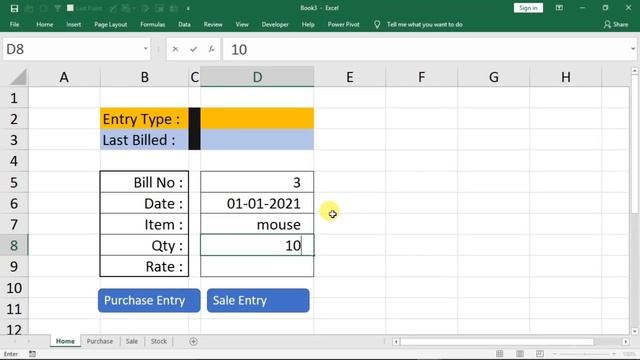Click the Bill No value cell showing 3
The image size is (640, 360).
pos(257,182)
